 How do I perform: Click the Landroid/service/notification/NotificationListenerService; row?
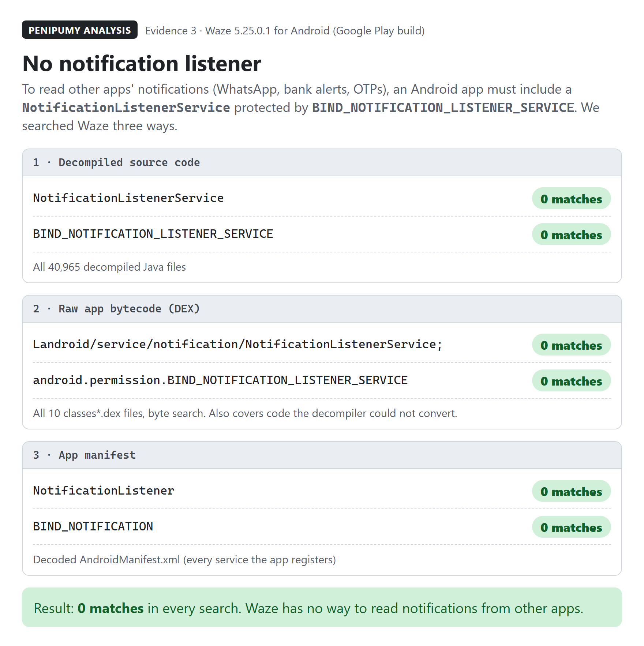point(322,345)
